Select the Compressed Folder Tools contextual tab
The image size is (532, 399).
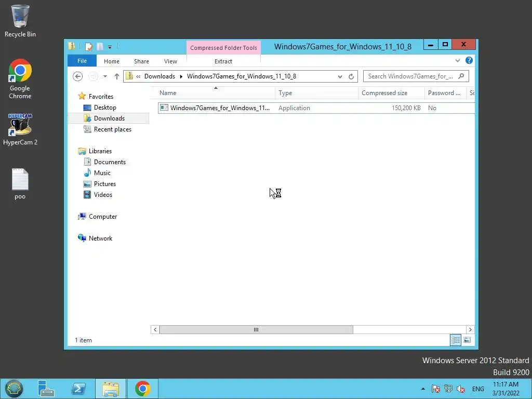[x=223, y=48]
